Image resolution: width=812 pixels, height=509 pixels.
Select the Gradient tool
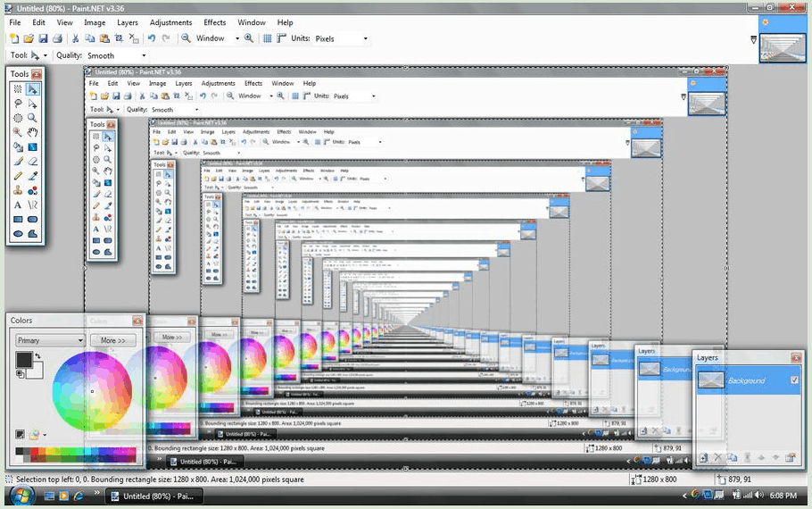[x=33, y=147]
